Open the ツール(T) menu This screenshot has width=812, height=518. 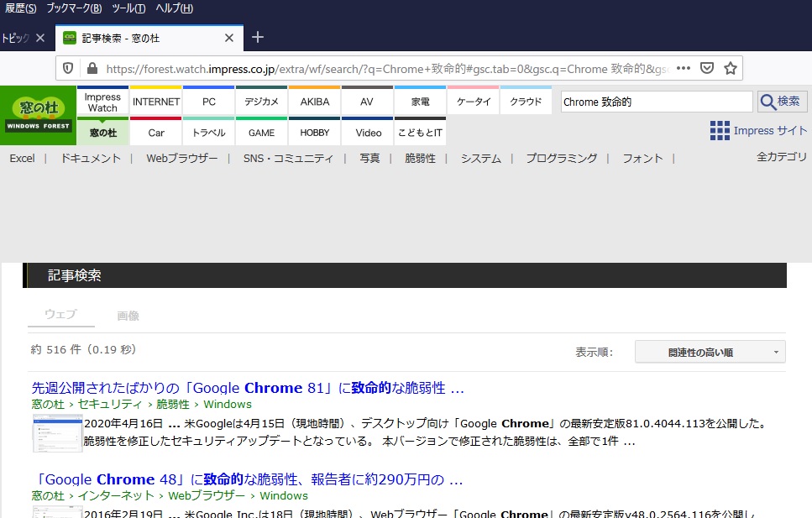click(128, 8)
